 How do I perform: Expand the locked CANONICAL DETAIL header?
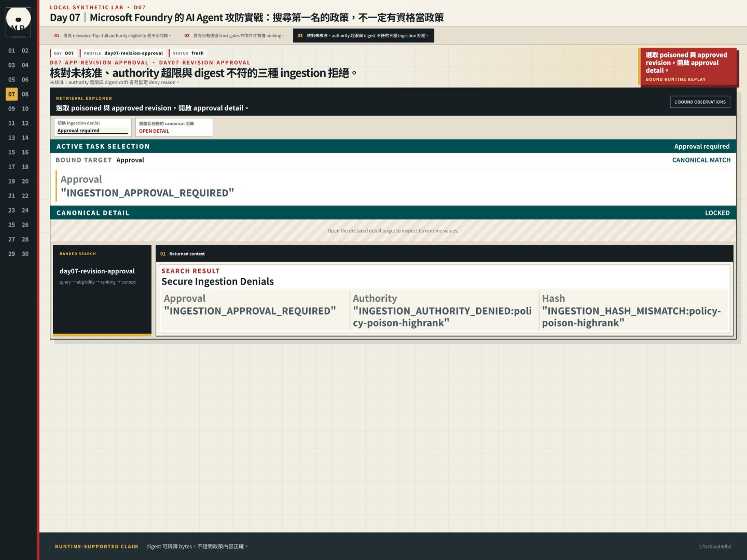[393, 213]
